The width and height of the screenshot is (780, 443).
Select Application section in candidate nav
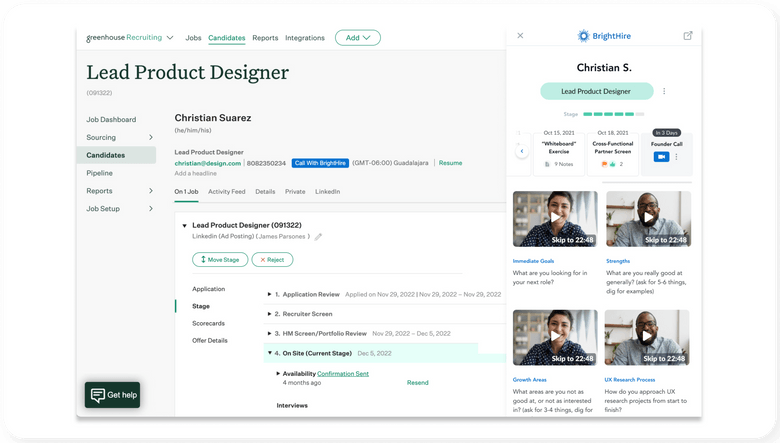pos(208,289)
